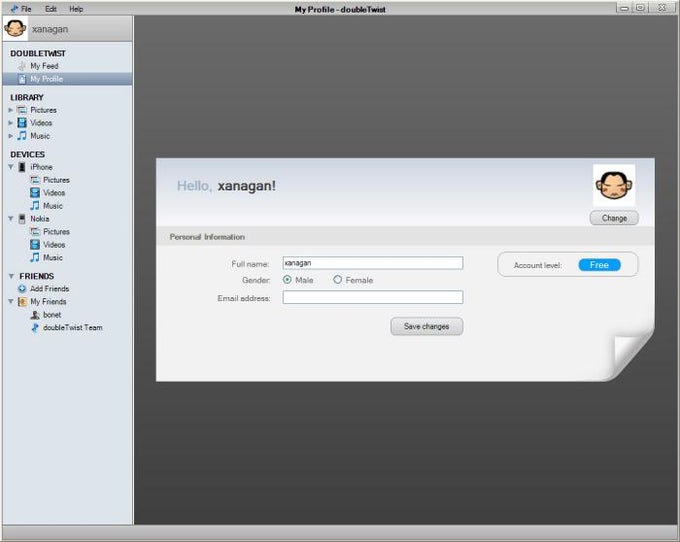Click the doubleTwist Team logo icon
Viewport: 680px width, 542px height.
[x=35, y=328]
